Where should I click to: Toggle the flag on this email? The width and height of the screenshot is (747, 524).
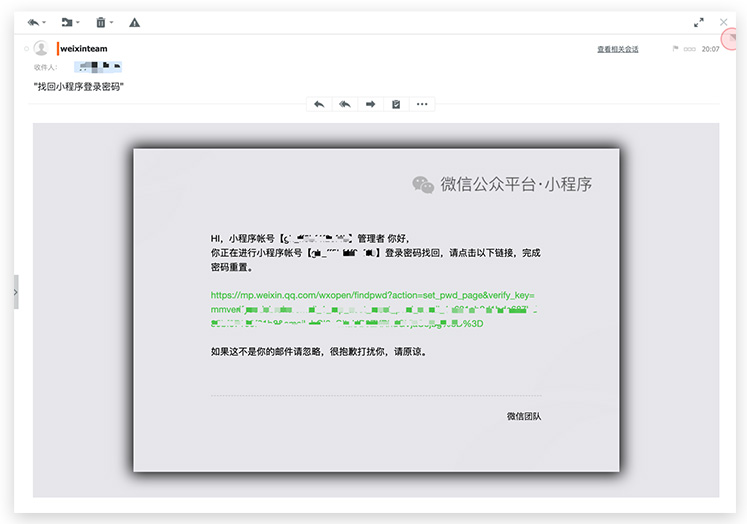point(675,49)
